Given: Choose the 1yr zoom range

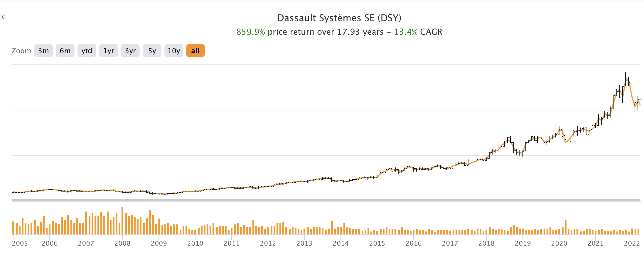Looking at the screenshot, I should pos(109,51).
